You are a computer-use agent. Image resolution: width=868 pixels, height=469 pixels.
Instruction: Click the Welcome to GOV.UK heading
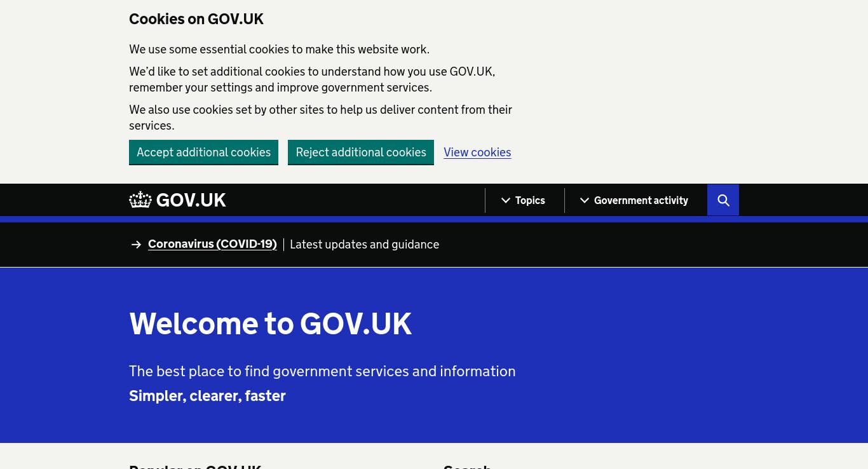pos(271,323)
